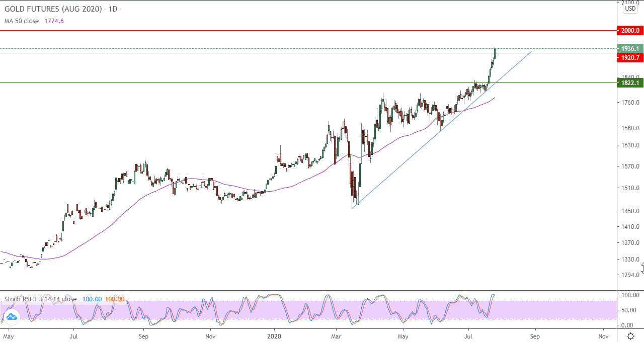
Task: Click the 2020 label on time axis
Action: click(x=274, y=335)
